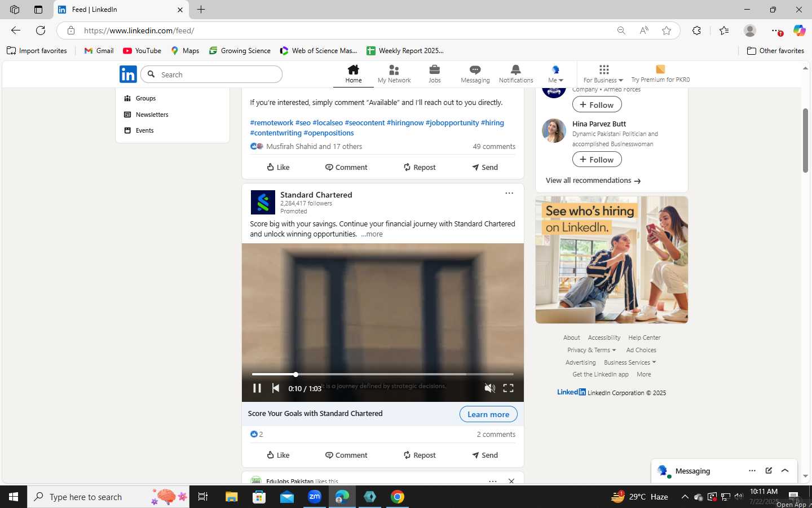
Task: Open Newsletters in the left sidebar
Action: tap(146, 115)
